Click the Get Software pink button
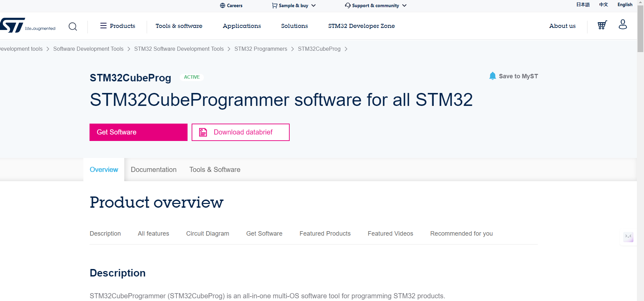The width and height of the screenshot is (644, 301). pos(139,132)
